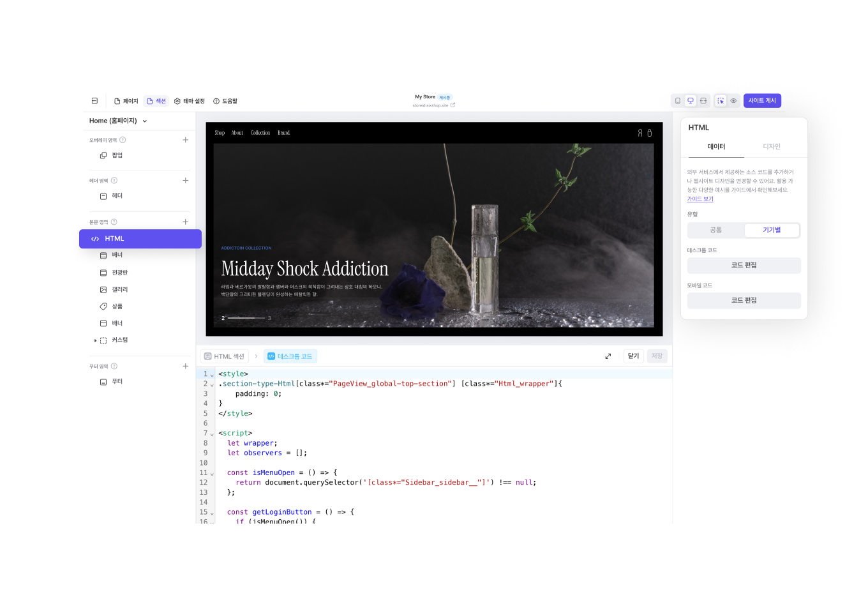The width and height of the screenshot is (868, 613).
Task: Open the Home (홈페이지) page dropdown
Action: (x=118, y=121)
